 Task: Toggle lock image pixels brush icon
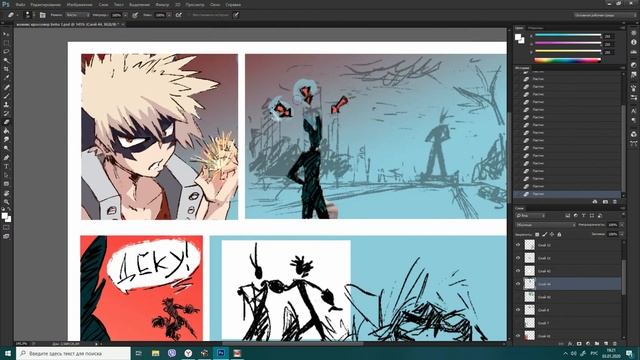click(x=544, y=234)
